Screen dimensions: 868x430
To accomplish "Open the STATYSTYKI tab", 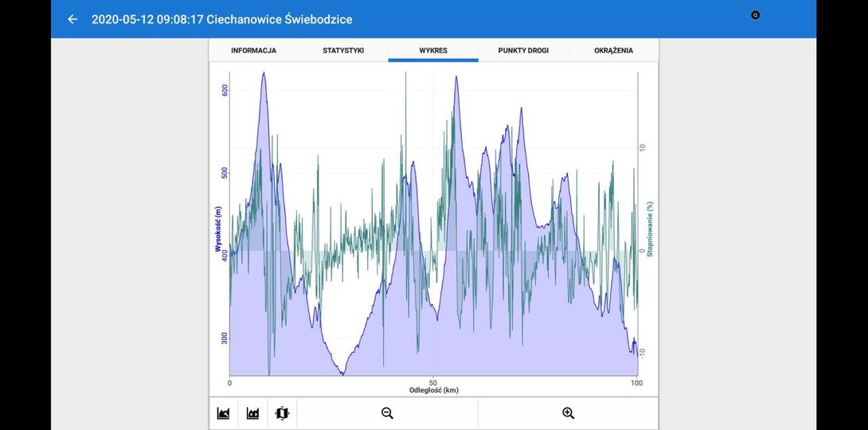I will [x=343, y=50].
